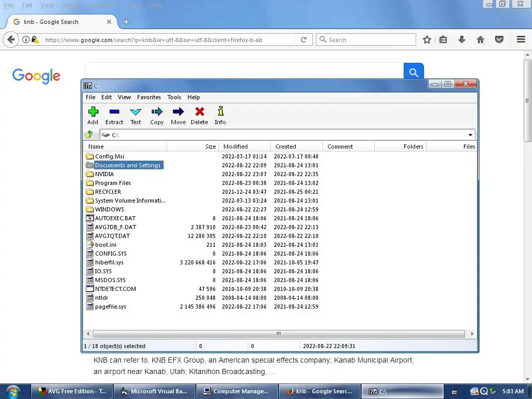The width and height of the screenshot is (532, 399).
Task: Click the site information icon in address bar
Action: click(x=26, y=39)
